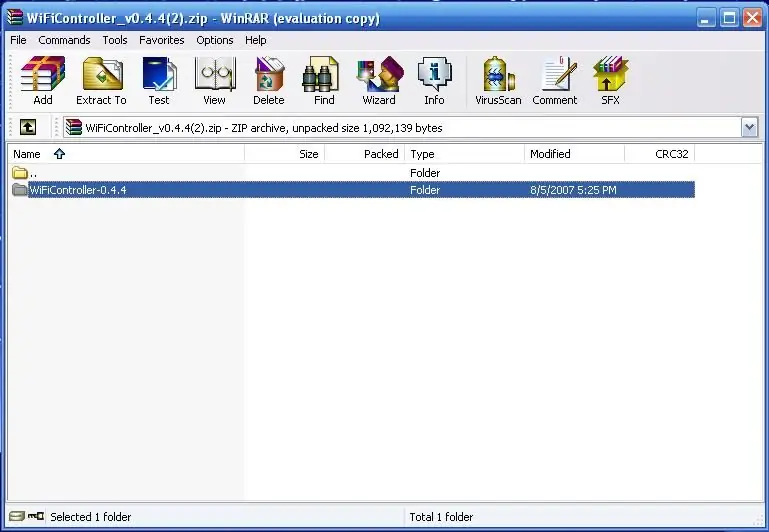769x532 pixels.
Task: Open the Extract To tool
Action: [102, 81]
